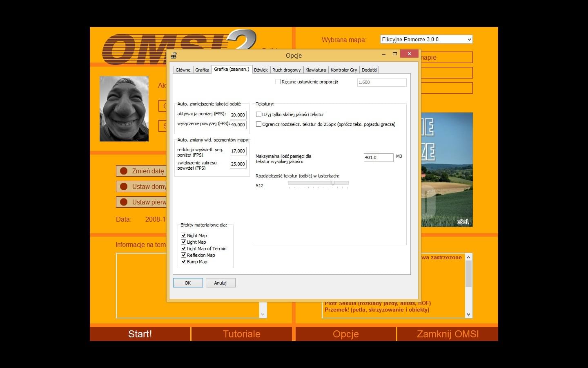Open Tutoriale in the main menu
Image resolution: width=588 pixels, height=368 pixels.
pyautogui.click(x=242, y=334)
